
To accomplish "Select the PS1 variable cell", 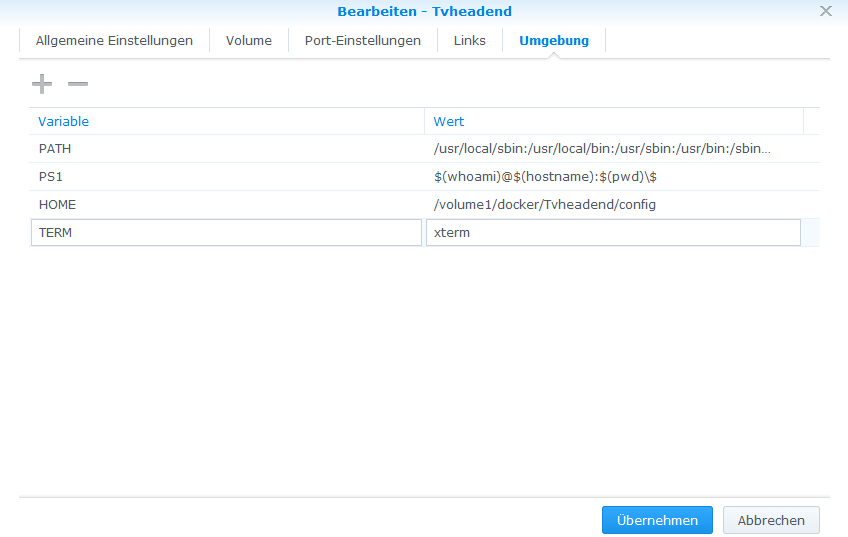I will [227, 177].
